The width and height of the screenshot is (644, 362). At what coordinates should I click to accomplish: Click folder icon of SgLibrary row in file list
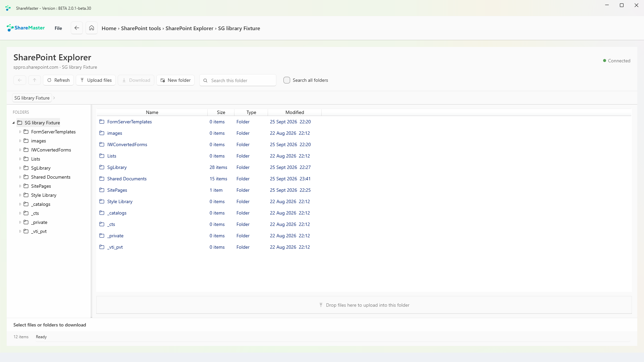pos(102,167)
